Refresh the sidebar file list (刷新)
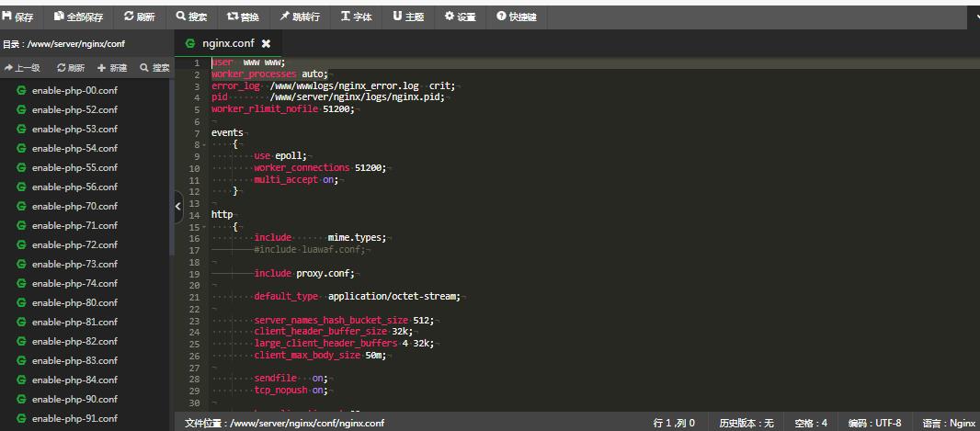The height and width of the screenshot is (431, 980). (x=71, y=67)
